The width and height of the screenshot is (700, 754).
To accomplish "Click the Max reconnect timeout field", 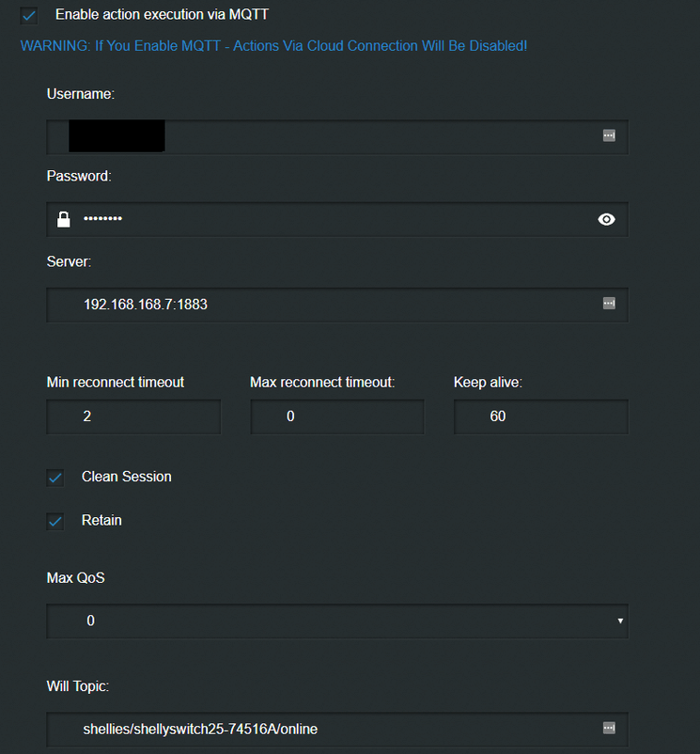I will click(337, 416).
